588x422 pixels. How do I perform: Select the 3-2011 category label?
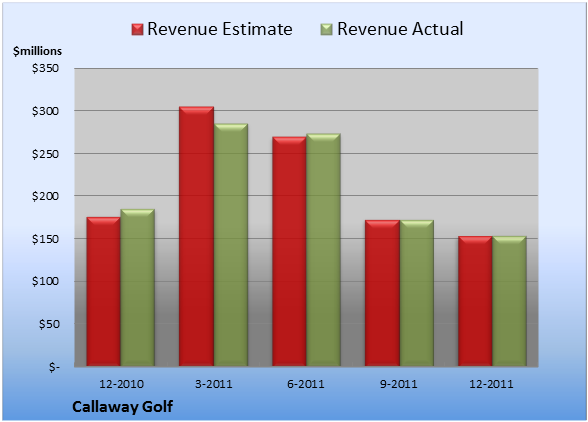pos(214,384)
